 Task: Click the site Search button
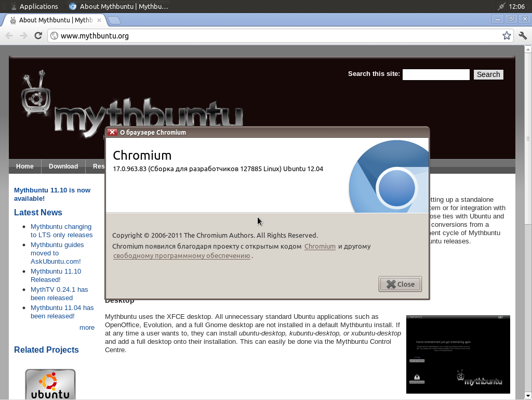click(x=488, y=74)
